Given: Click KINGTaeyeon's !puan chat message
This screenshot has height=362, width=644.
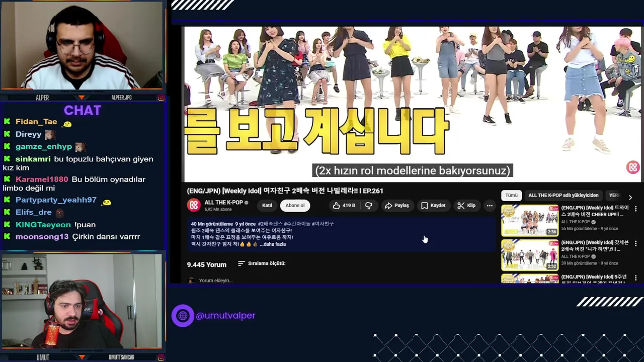Looking at the screenshot, I should pos(85,225).
